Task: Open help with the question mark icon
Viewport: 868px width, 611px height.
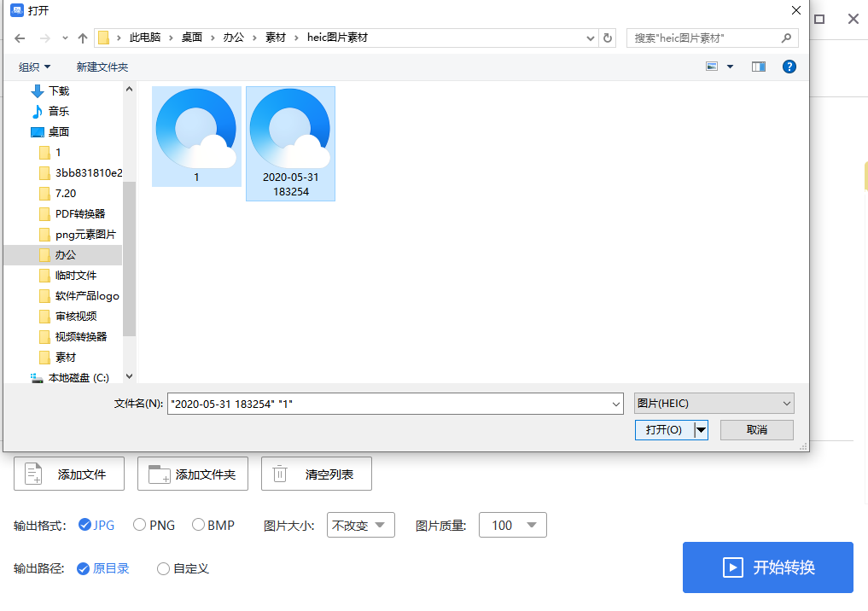Action: pyautogui.click(x=789, y=67)
